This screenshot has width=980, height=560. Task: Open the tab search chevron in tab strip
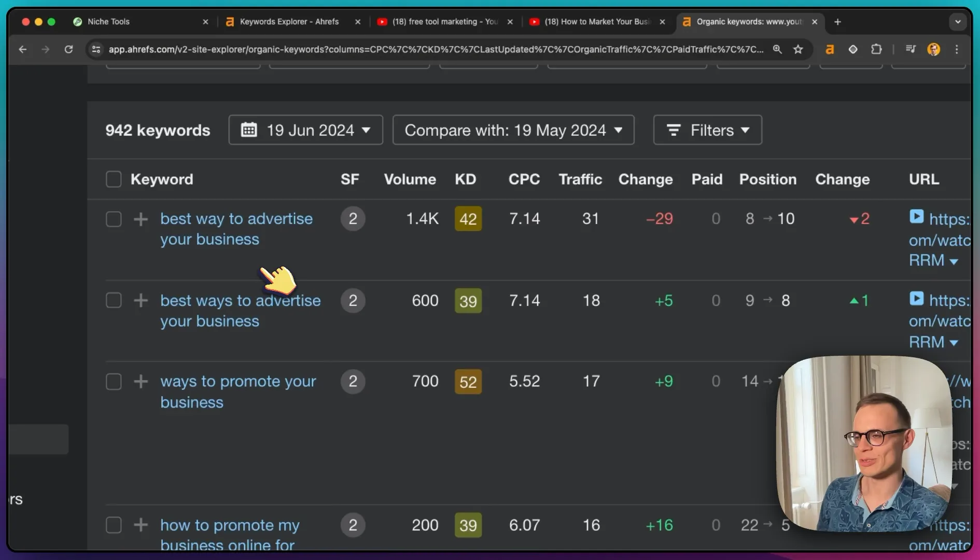click(958, 22)
